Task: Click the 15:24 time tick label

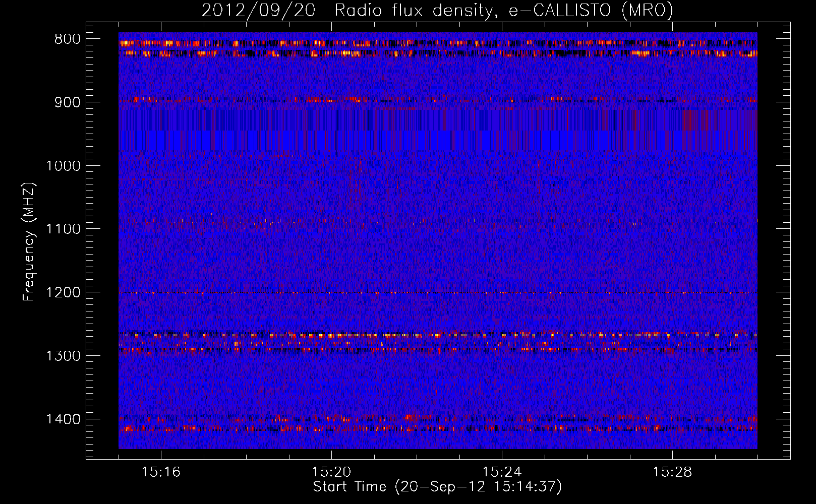Action: pyautogui.click(x=502, y=472)
